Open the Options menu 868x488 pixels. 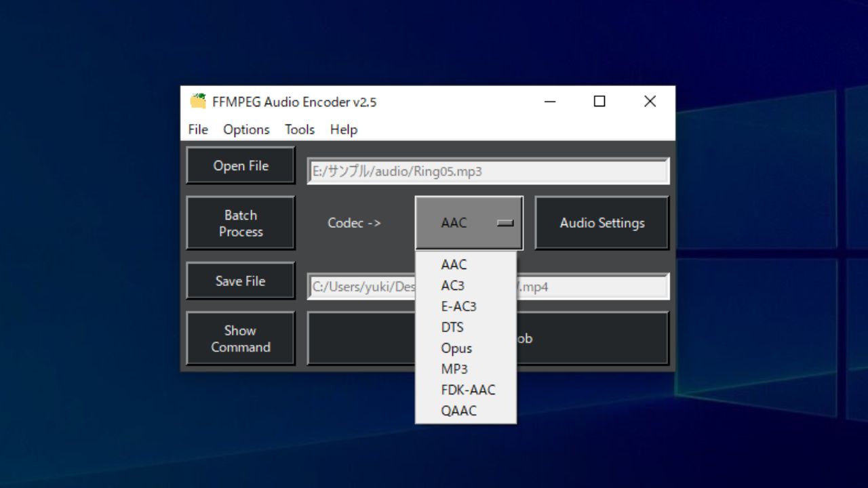tap(246, 129)
